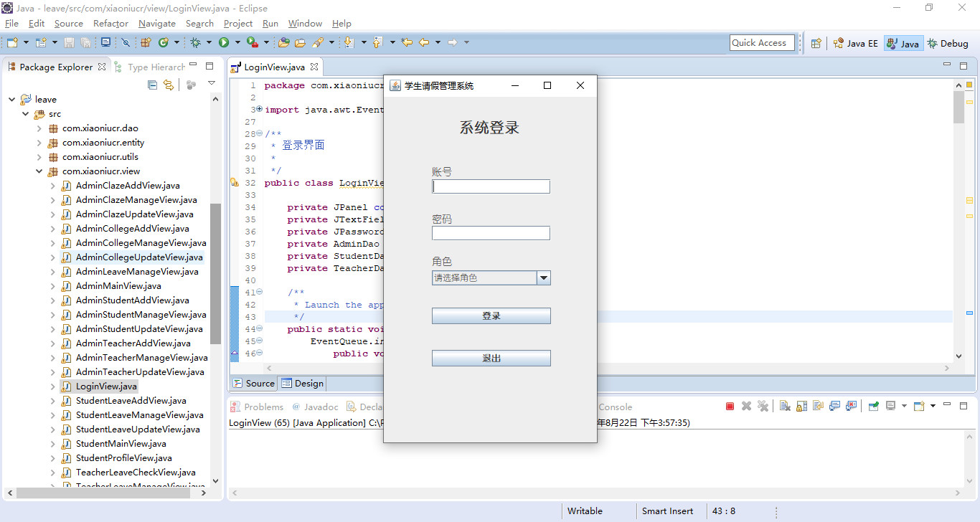Viewport: 980px width, 522px height.
Task: Click the Open Task folder icon
Action: (300, 43)
